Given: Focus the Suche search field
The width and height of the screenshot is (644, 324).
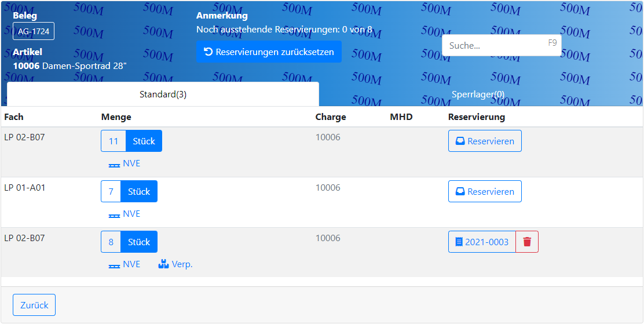Looking at the screenshot, I should 495,45.
